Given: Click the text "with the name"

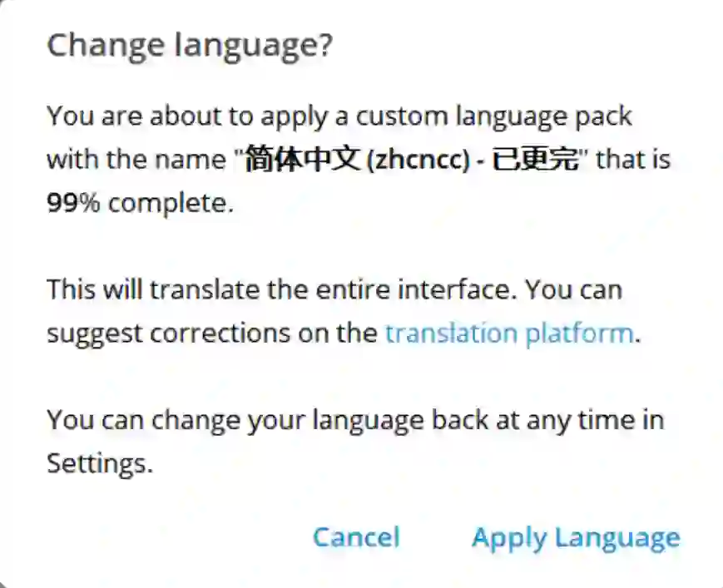Looking at the screenshot, I should click(x=136, y=159).
